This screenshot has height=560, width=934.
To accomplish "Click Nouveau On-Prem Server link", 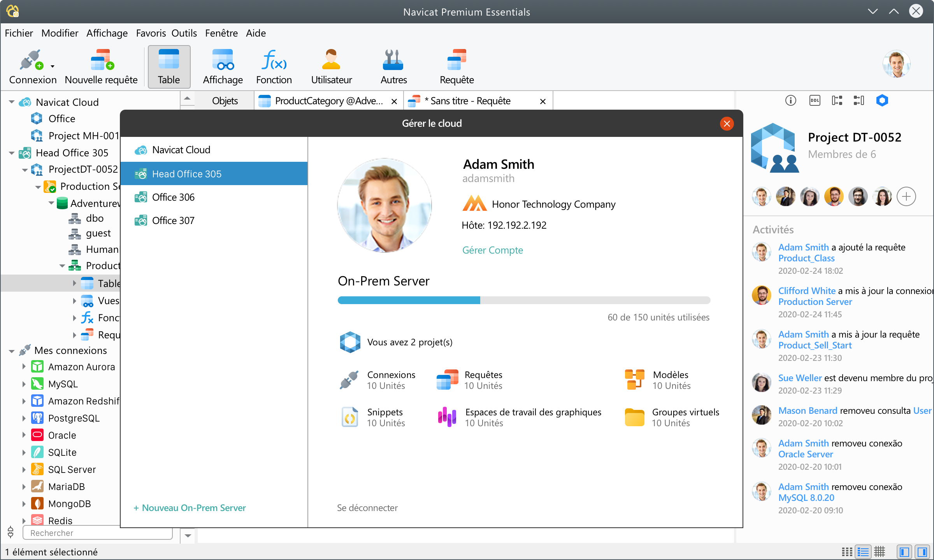I will click(190, 508).
